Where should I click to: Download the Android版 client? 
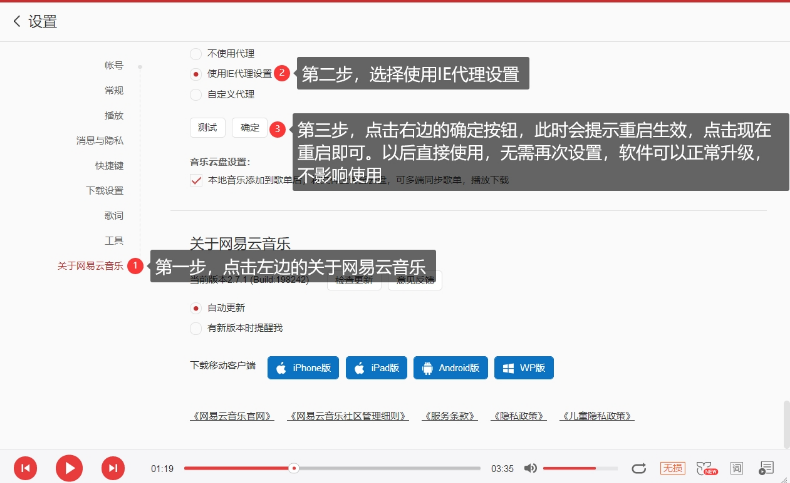coord(450,368)
